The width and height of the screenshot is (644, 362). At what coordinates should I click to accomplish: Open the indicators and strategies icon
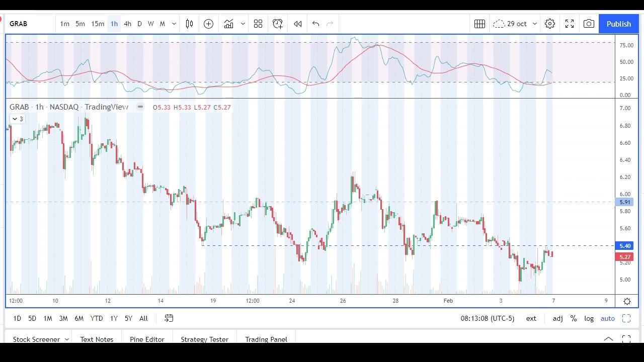(x=229, y=24)
